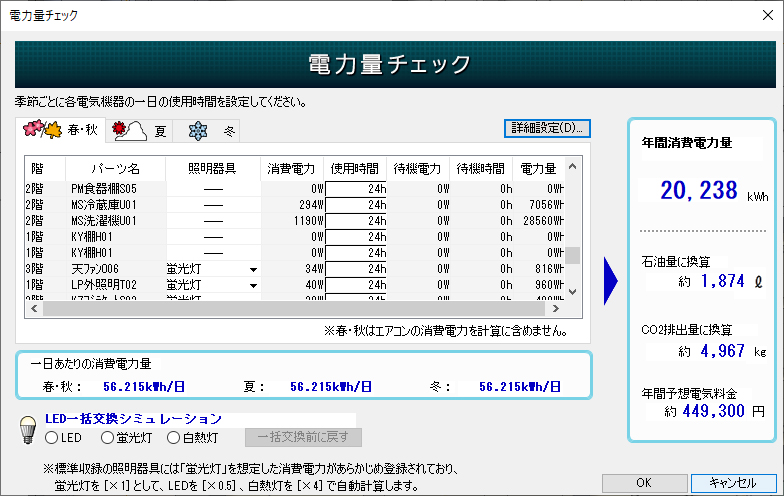The width and height of the screenshot is (784, 496).
Task: Click the cherry blossom and maple leaf icon
Action: tap(42, 130)
